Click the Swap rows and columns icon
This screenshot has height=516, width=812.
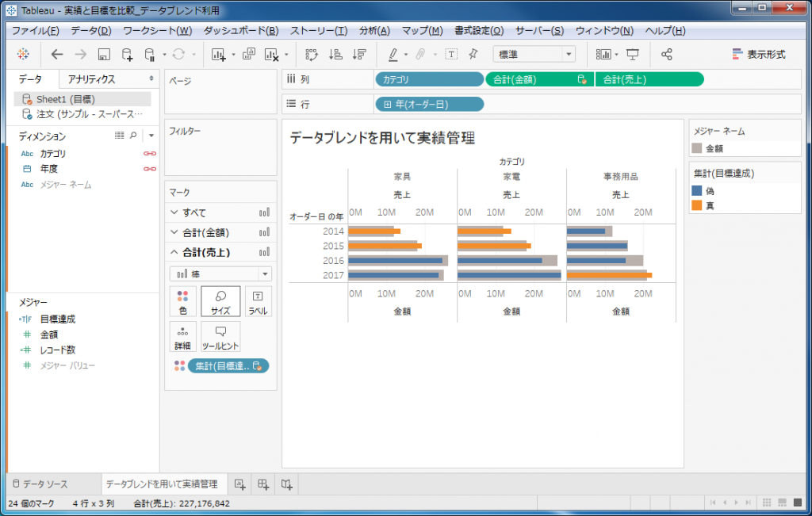[312, 55]
